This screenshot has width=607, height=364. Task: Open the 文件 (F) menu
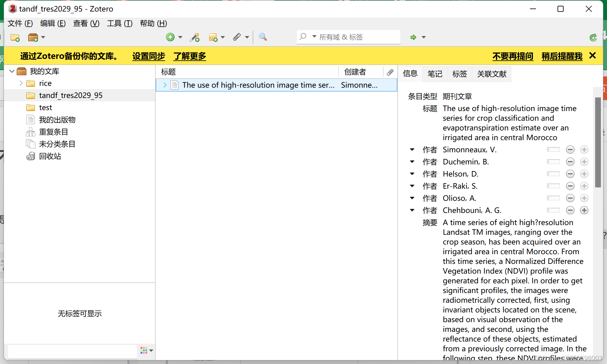coord(20,23)
